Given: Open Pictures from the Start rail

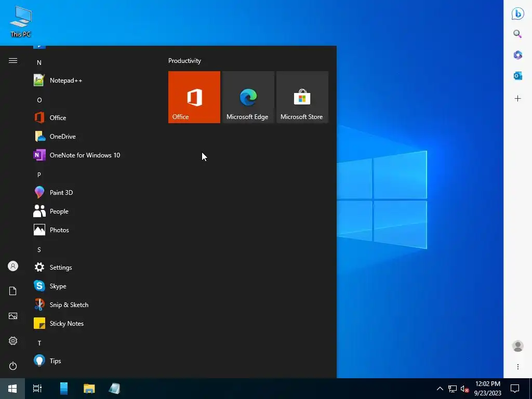Looking at the screenshot, I should click(13, 316).
